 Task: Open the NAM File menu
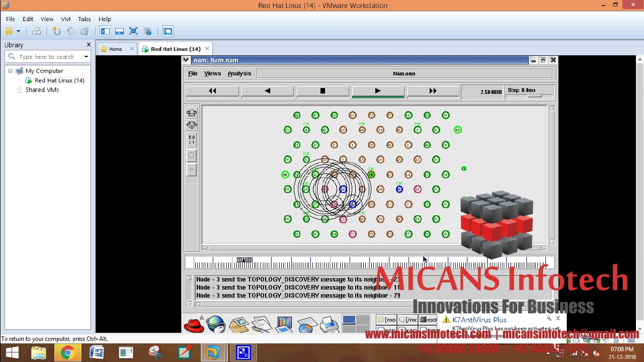pos(193,73)
